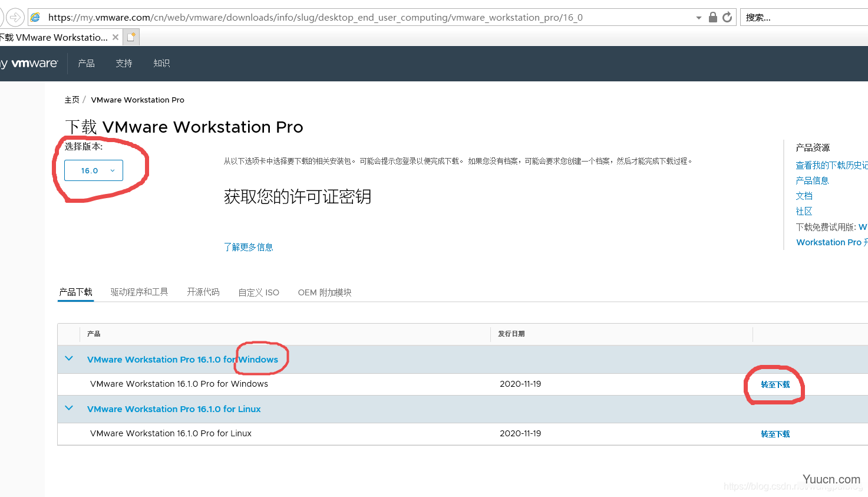Click VMware Workstation Pro 16.1.0 for Linux heading
This screenshot has width=868, height=497.
point(174,409)
